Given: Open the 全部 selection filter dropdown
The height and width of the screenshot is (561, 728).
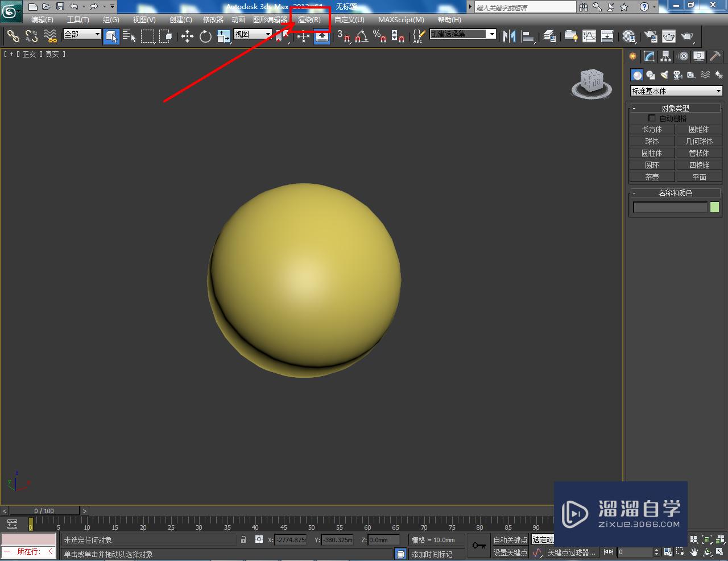Looking at the screenshot, I should [x=82, y=34].
